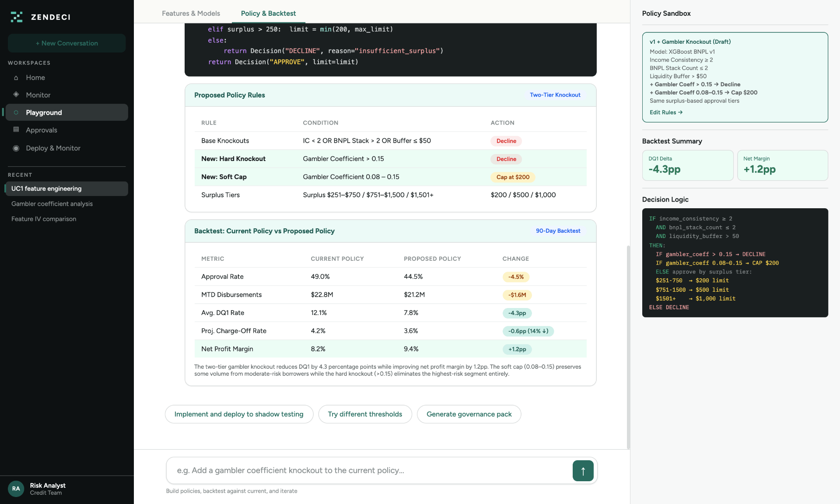The height and width of the screenshot is (504, 840).
Task: Select the Playground workspace
Action: (x=66, y=112)
